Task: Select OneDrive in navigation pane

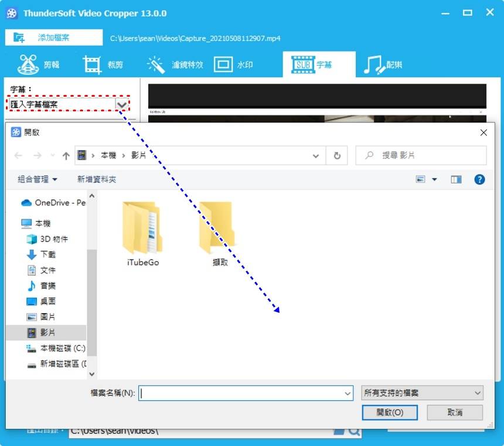Action: point(53,203)
